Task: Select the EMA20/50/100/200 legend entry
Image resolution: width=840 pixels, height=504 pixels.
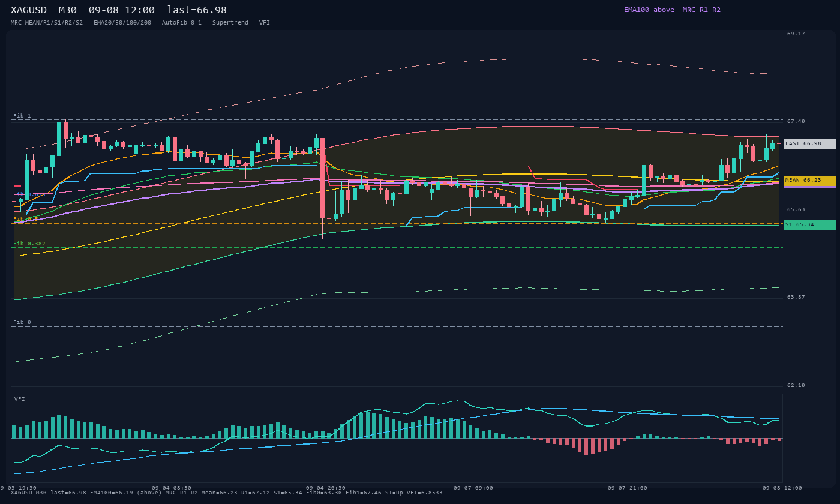Action: pyautogui.click(x=122, y=22)
